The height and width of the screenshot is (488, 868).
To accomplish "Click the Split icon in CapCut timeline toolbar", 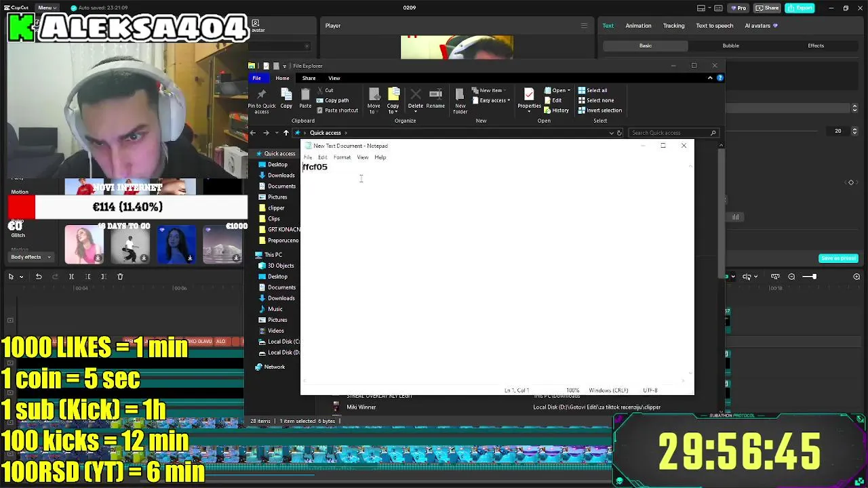I will pyautogui.click(x=71, y=277).
